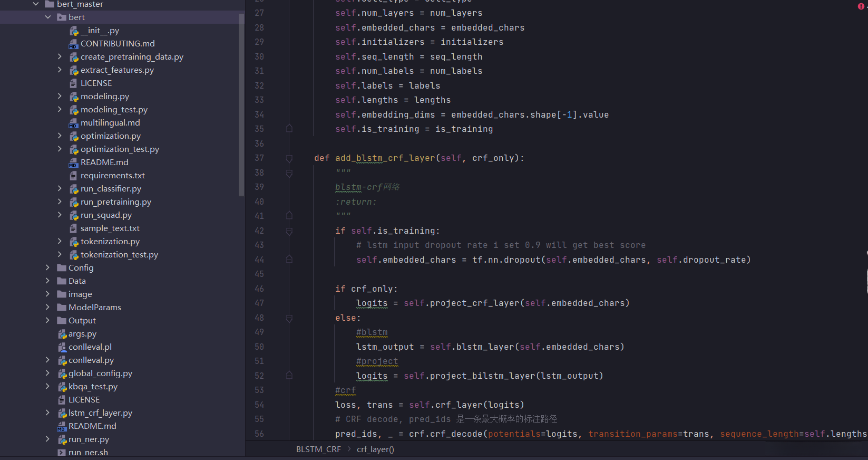Expand the ModelParams folder
868x460 pixels.
pos(47,307)
